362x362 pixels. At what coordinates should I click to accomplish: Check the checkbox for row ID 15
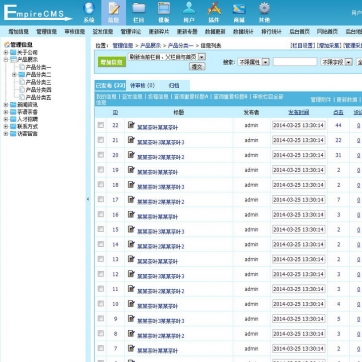[x=101, y=229]
